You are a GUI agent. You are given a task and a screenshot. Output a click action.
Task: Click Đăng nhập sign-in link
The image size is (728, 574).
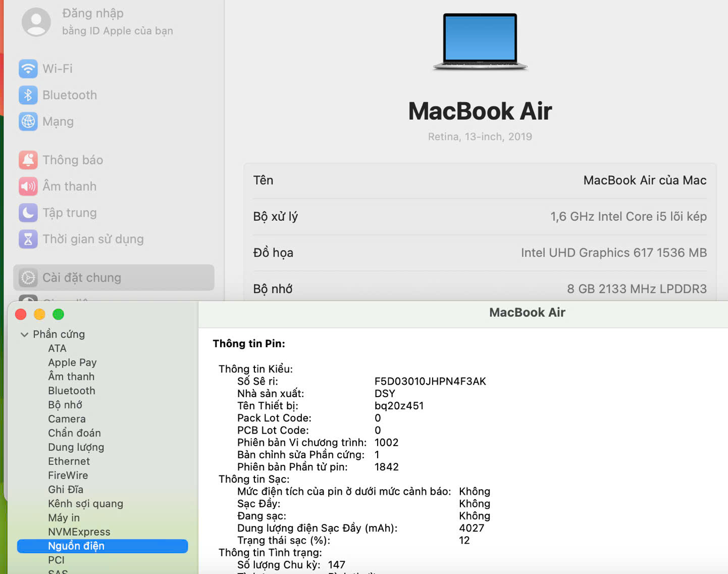pyautogui.click(x=93, y=14)
